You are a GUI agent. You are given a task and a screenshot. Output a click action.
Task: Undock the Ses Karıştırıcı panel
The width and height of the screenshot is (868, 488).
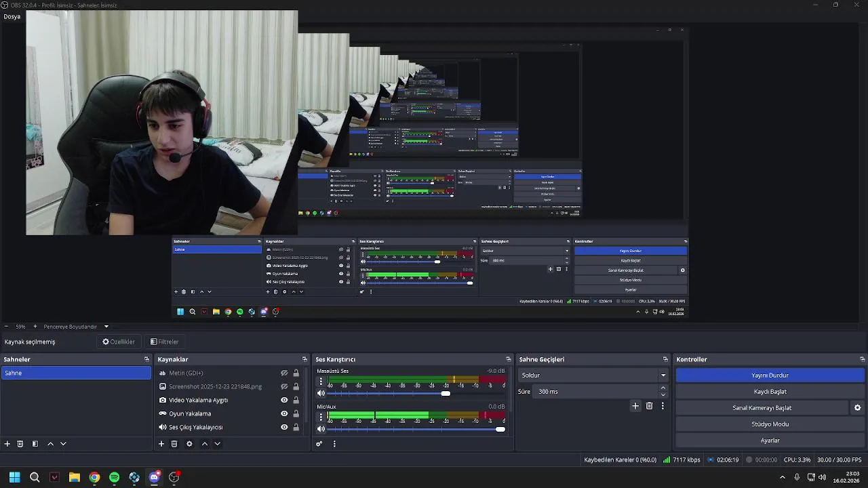point(509,359)
